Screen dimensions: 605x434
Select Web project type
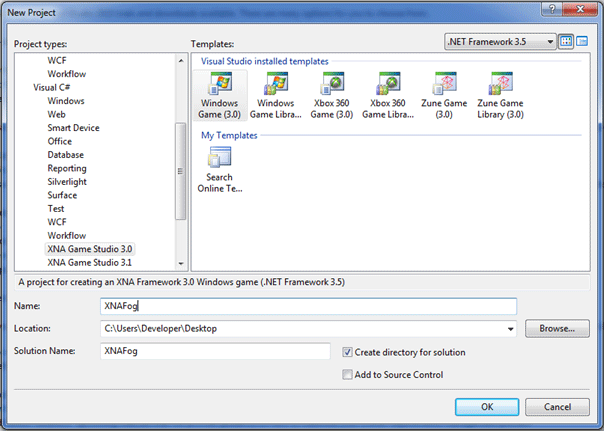pyautogui.click(x=56, y=114)
